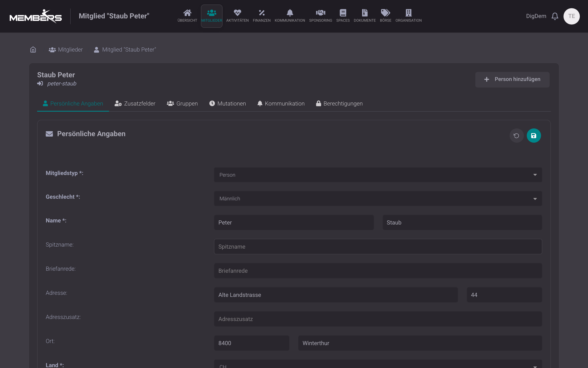Click the street field Alte Landstrasse
The image size is (588, 368).
[x=336, y=295]
